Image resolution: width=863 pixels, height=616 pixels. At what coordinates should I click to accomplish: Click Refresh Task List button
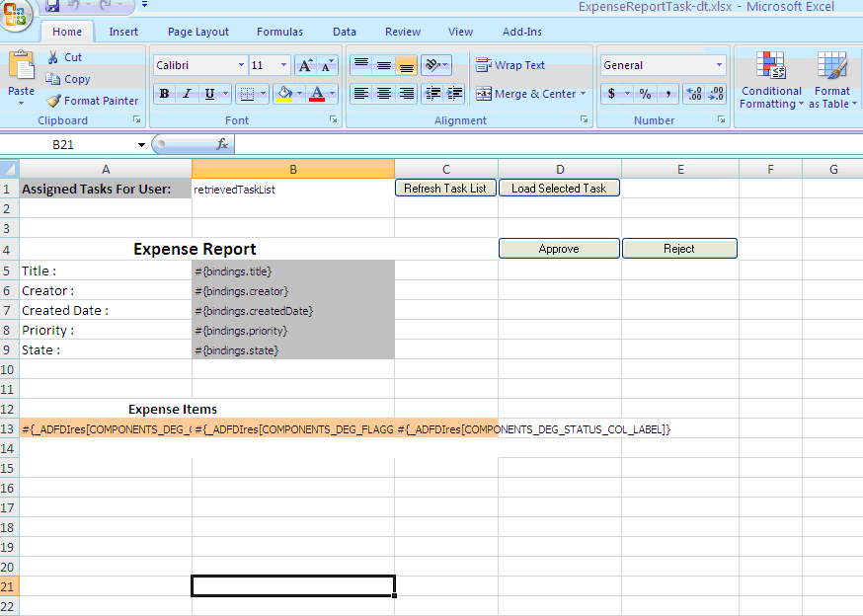point(445,189)
